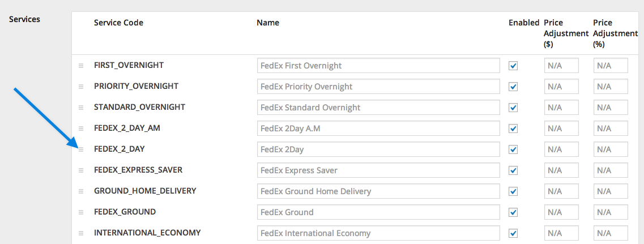Click drag handle icon for GROUND_HOME_DELIVERY row
The width and height of the screenshot is (644, 244).
pos(81,191)
